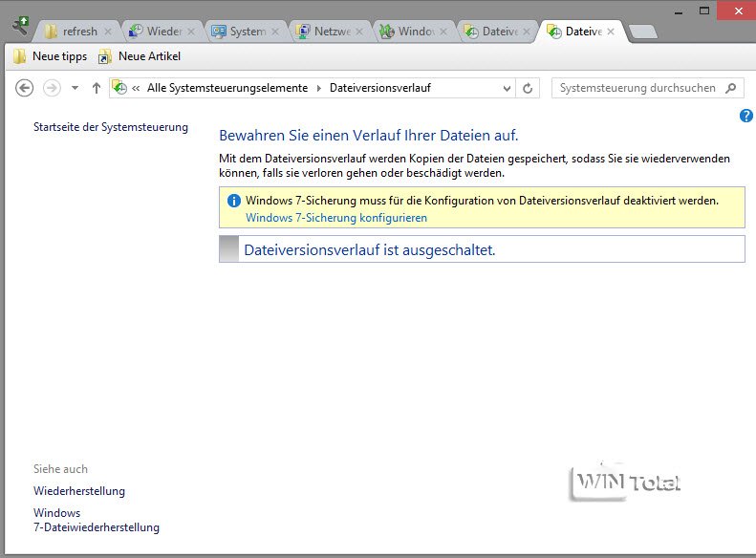Open Windows 7-Sicherung konfigurieren link
756x558 pixels.
tap(336, 218)
